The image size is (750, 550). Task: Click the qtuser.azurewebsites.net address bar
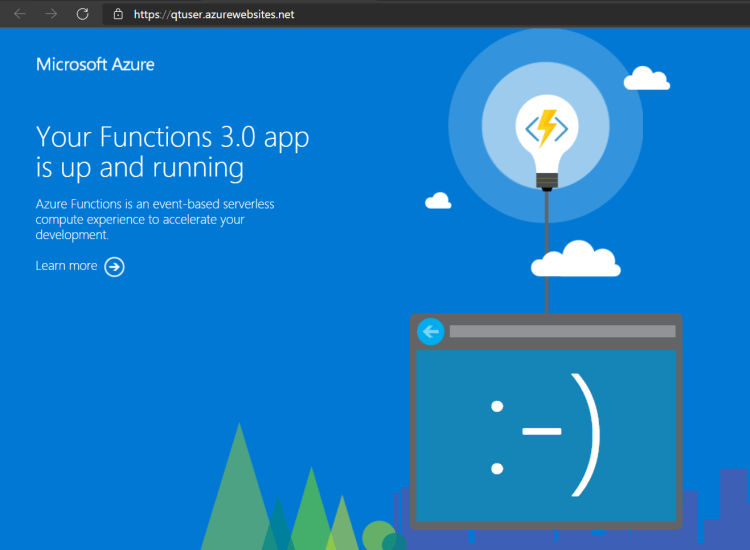click(426, 14)
